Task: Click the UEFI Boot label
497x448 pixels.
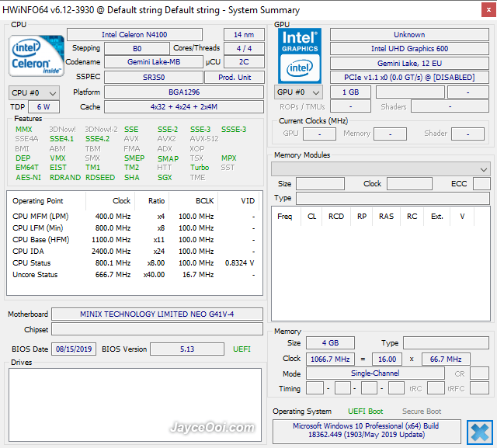Action: 366,412
